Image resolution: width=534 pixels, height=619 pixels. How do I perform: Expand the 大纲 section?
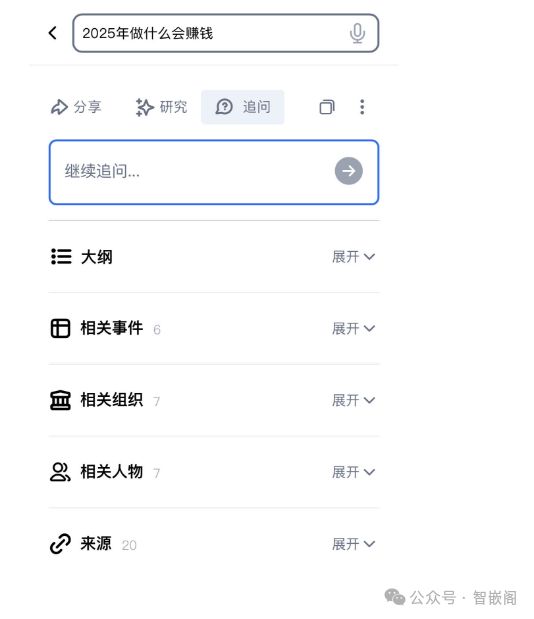point(353,257)
